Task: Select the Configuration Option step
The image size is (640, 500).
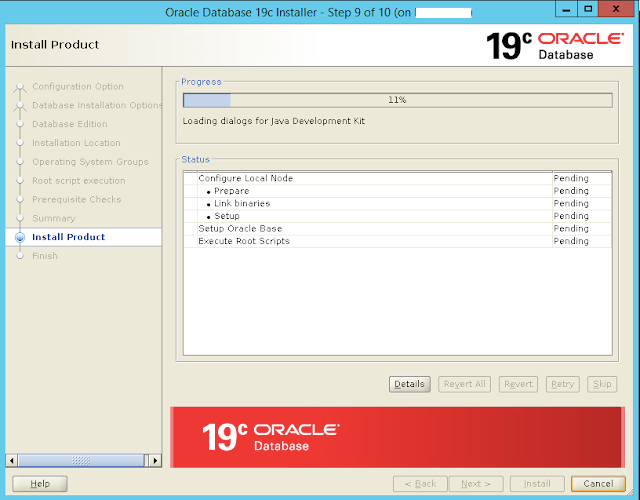Action: 78,87
